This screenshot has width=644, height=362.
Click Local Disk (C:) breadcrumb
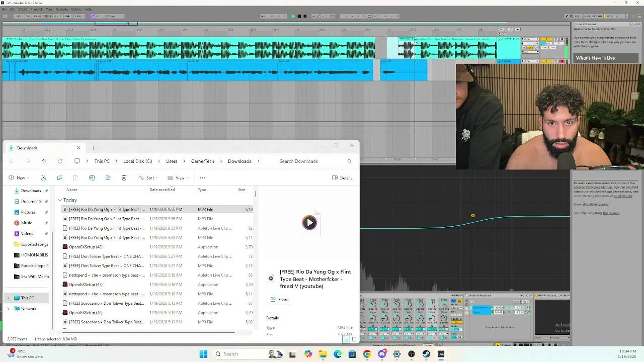137,161
